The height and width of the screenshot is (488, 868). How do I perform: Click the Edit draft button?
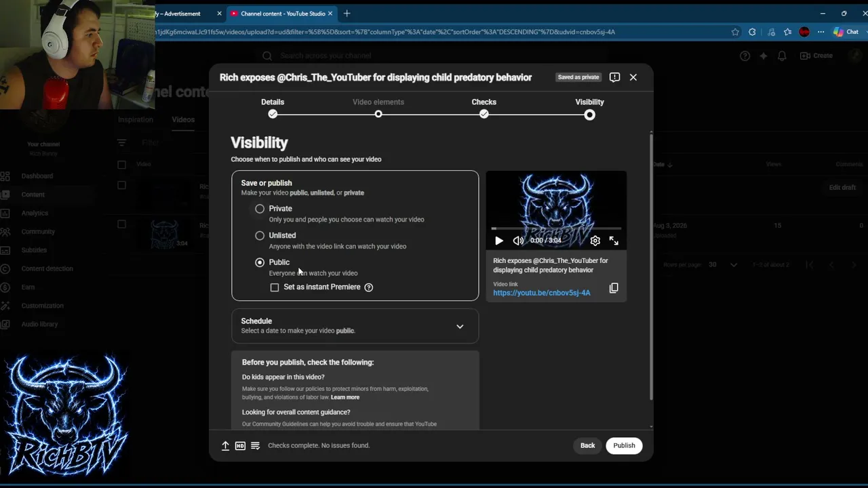coord(842,188)
